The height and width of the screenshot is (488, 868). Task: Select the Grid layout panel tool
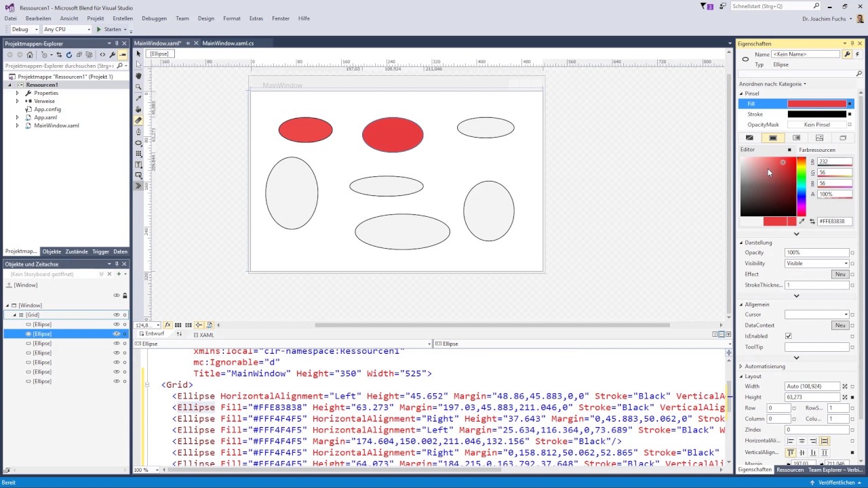[x=138, y=154]
